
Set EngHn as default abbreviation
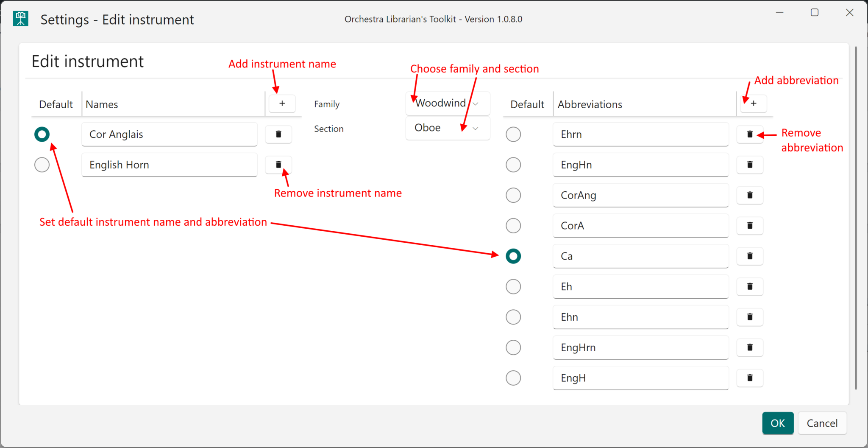(513, 165)
